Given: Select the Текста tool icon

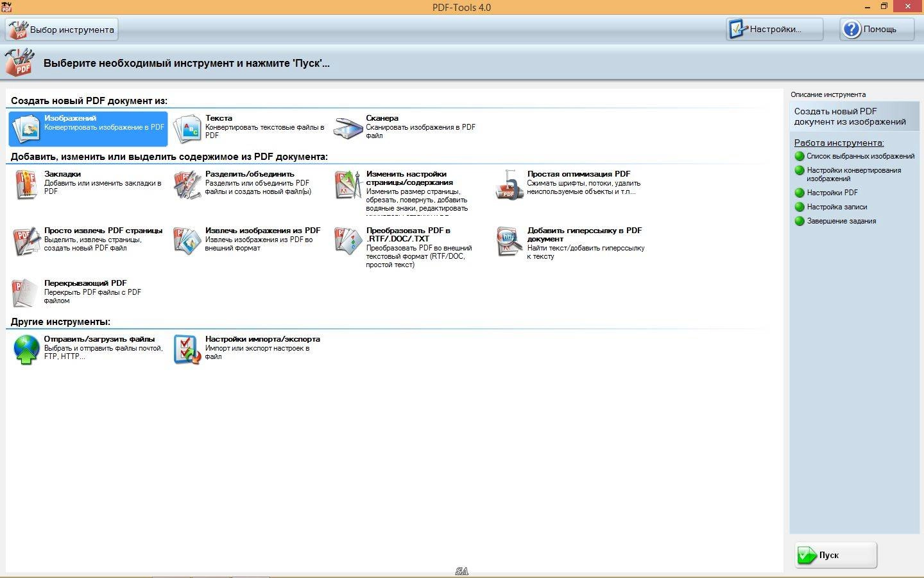Looking at the screenshot, I should 187,128.
